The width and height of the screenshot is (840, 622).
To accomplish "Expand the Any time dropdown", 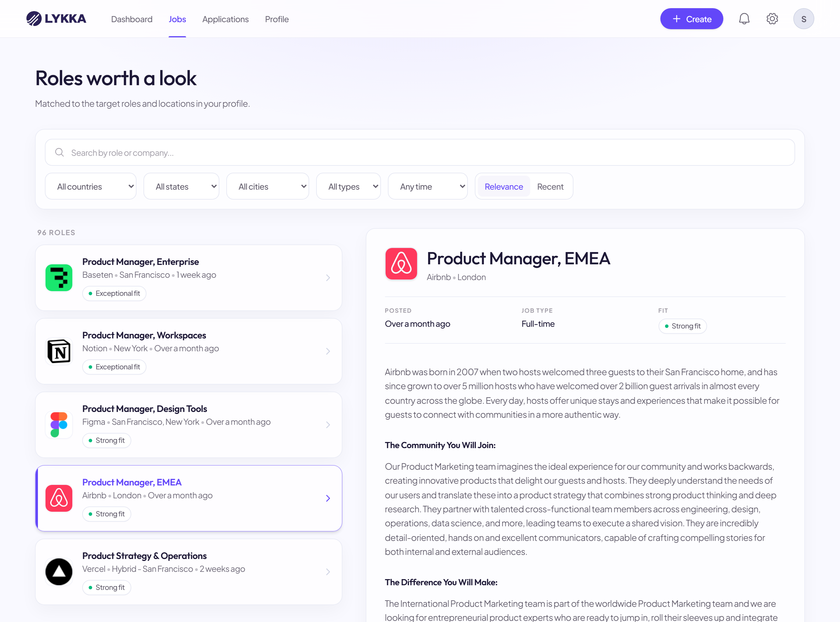I will pos(428,186).
